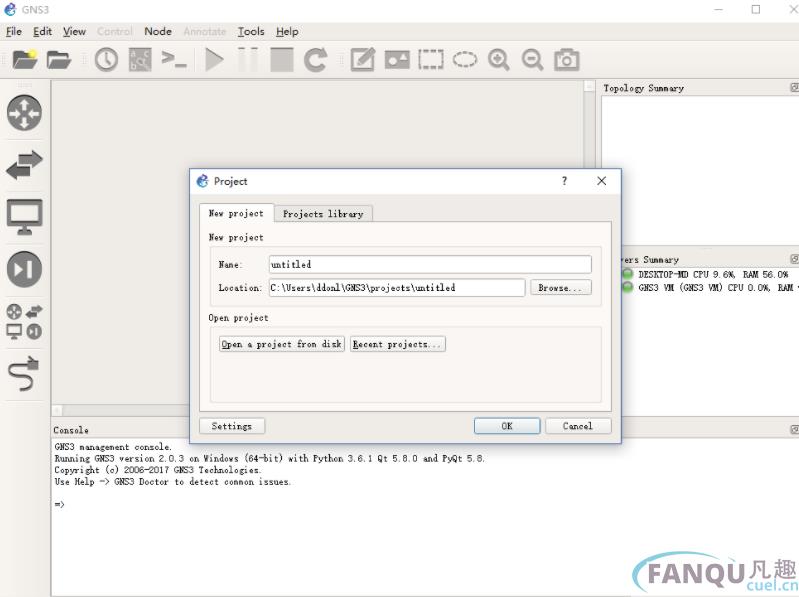Viewport: 799px width, 597px height.
Task: Select the Add a link cable icon
Action: click(24, 373)
